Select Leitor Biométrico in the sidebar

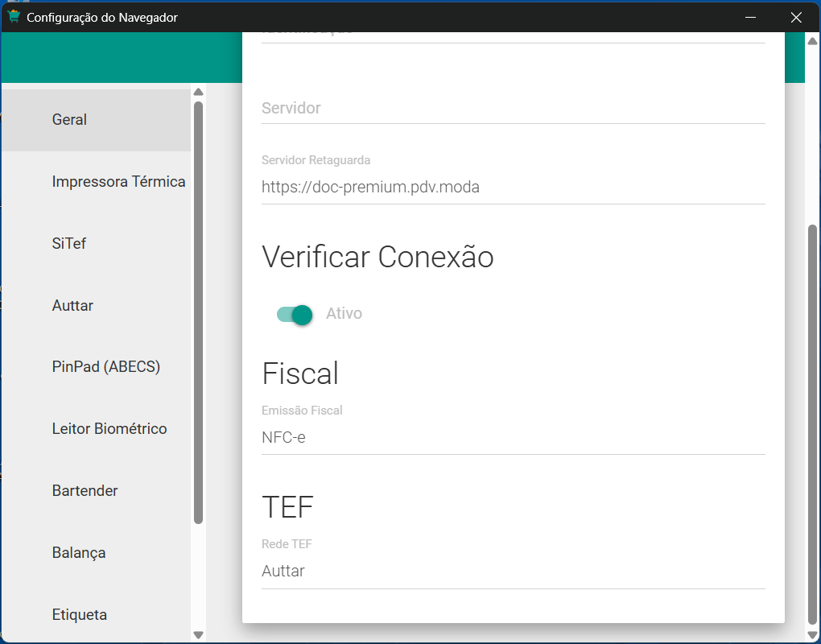point(109,429)
